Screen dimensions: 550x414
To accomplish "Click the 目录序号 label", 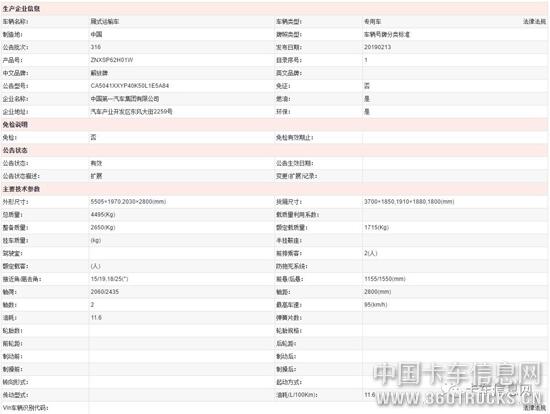I will coord(289,60).
